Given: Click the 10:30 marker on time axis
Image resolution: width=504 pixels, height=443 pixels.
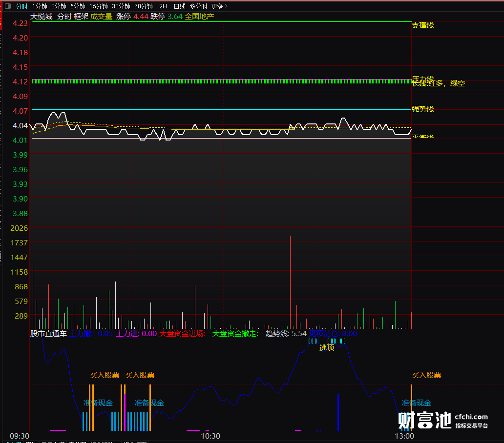Looking at the screenshot, I should pos(210,436).
